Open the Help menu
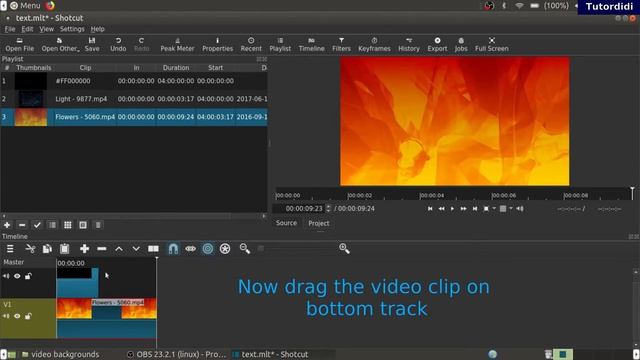Image resolution: width=640 pixels, height=360 pixels. point(98,29)
